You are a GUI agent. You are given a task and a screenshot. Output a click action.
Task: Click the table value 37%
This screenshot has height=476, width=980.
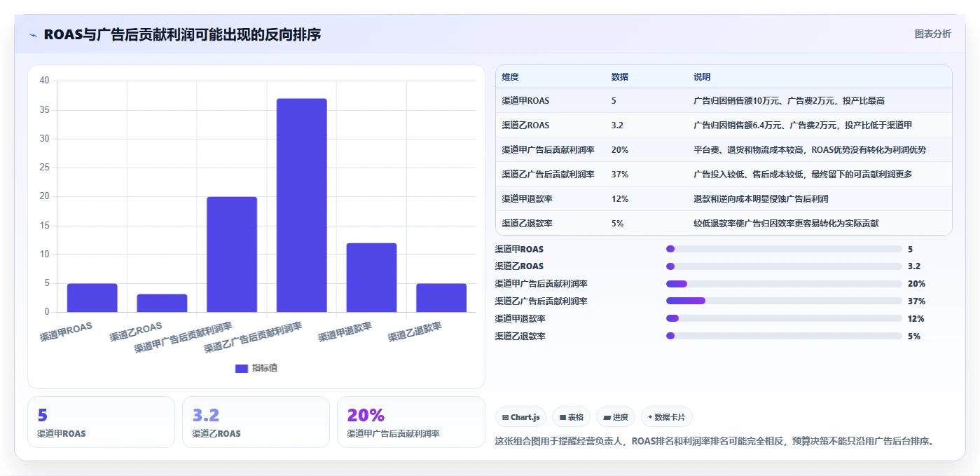tap(620, 175)
